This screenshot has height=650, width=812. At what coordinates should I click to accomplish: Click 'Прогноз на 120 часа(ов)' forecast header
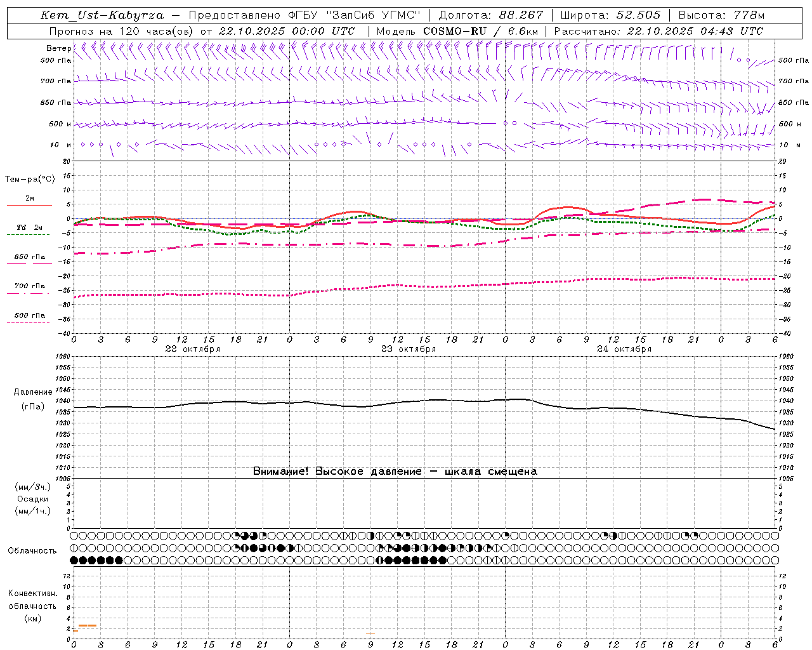(x=122, y=31)
